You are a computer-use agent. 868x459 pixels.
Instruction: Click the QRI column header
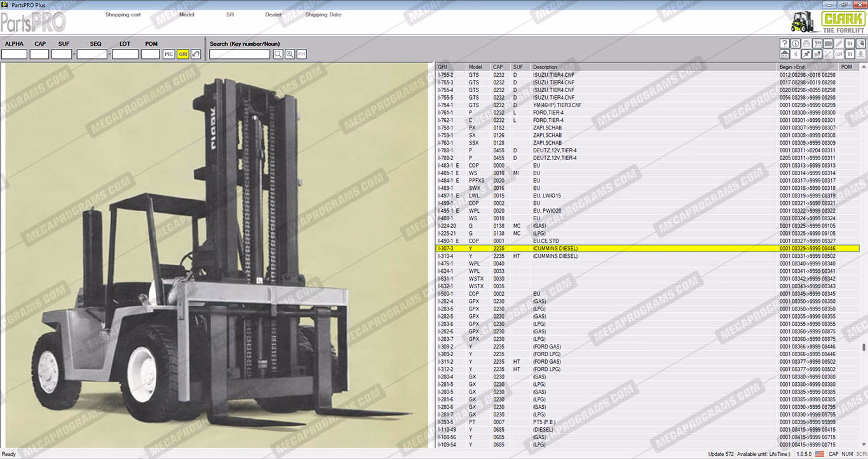451,67
